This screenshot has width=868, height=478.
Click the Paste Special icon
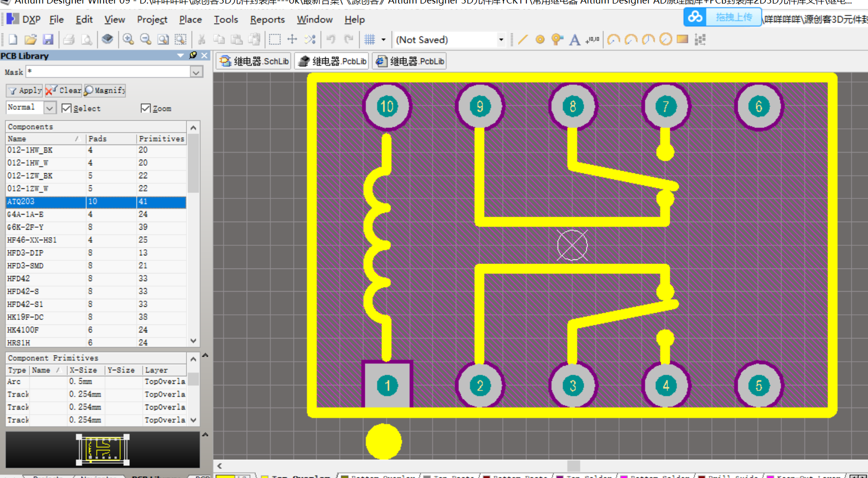pyautogui.click(x=254, y=39)
